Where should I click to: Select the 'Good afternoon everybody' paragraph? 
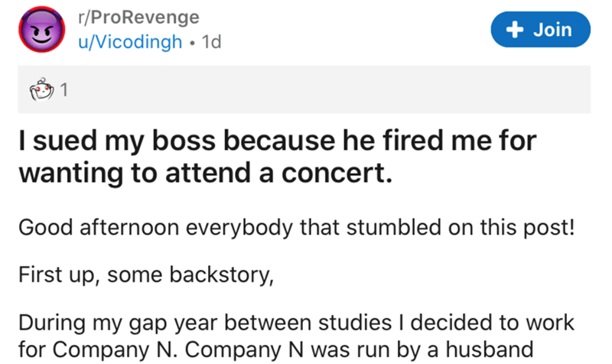[297, 227]
